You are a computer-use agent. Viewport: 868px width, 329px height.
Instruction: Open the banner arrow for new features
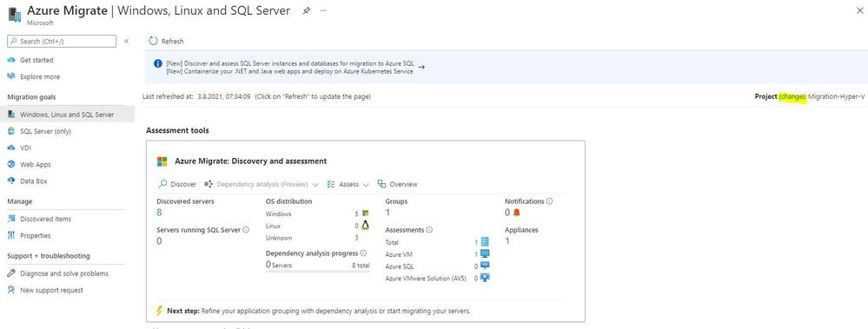421,68
